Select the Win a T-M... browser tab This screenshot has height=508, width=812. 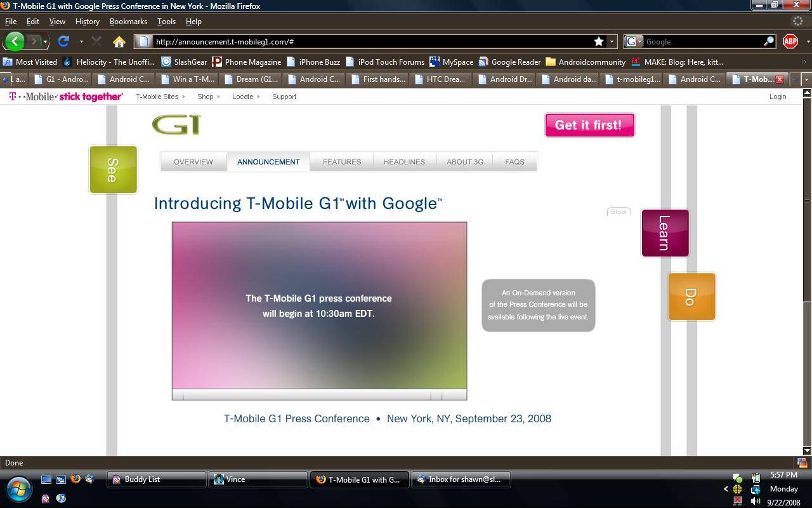(188, 79)
